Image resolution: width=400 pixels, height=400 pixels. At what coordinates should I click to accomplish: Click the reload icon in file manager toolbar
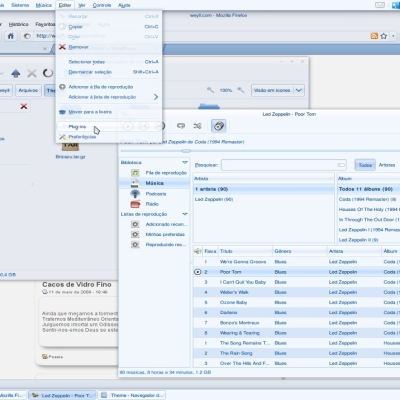pos(48,73)
